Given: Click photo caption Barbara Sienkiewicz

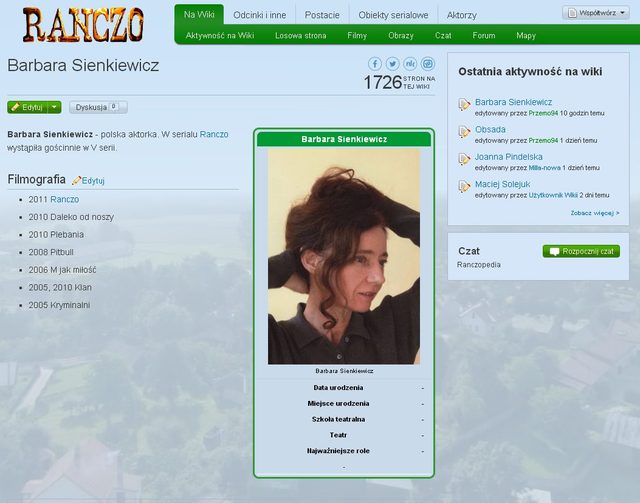Looking at the screenshot, I should [x=344, y=371].
